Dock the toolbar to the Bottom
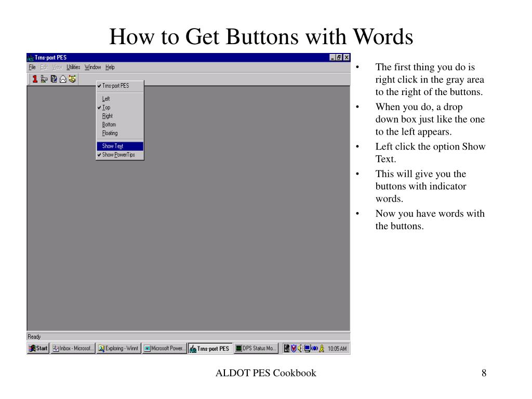Image resolution: width=532 pixels, height=399 pixels. 120,125
